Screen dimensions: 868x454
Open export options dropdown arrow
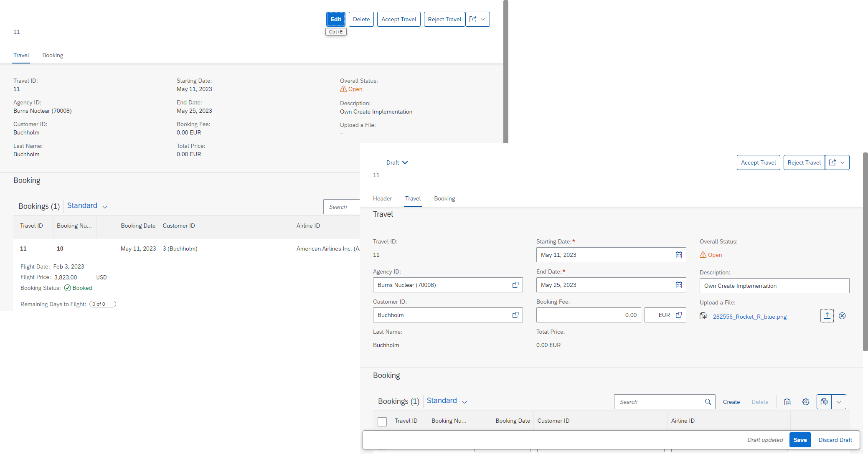pos(839,402)
